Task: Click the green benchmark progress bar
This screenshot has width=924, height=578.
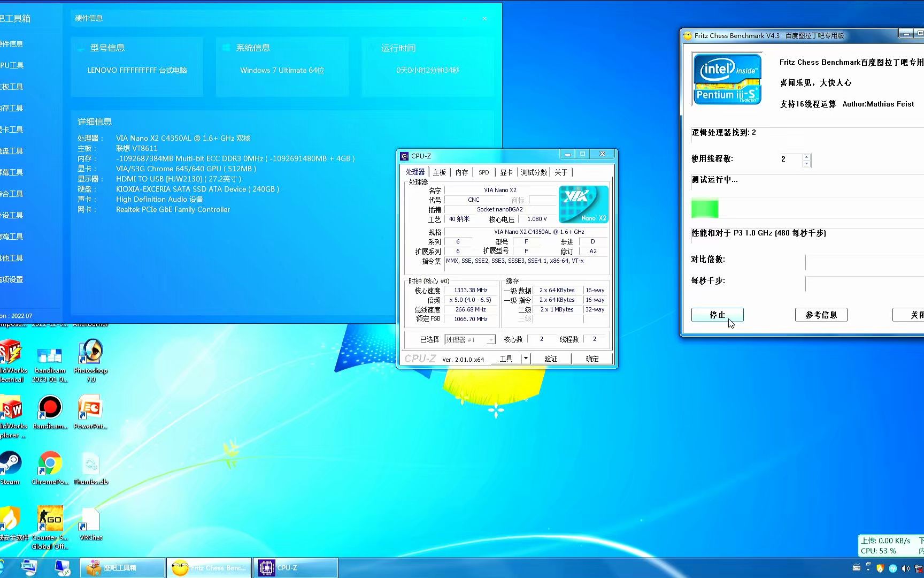Action: click(704, 208)
